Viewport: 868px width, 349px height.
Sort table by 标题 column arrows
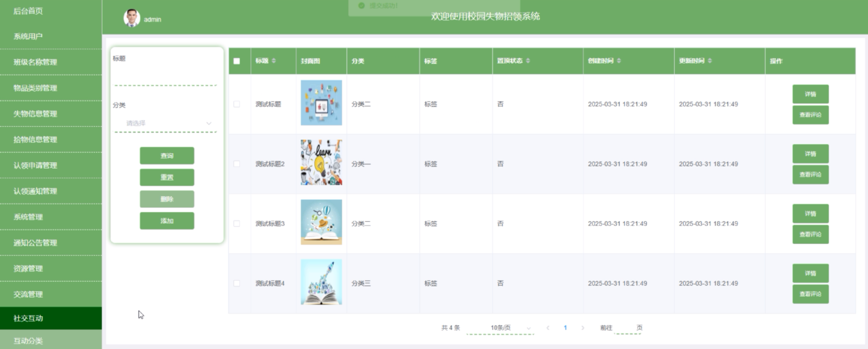[x=274, y=61]
